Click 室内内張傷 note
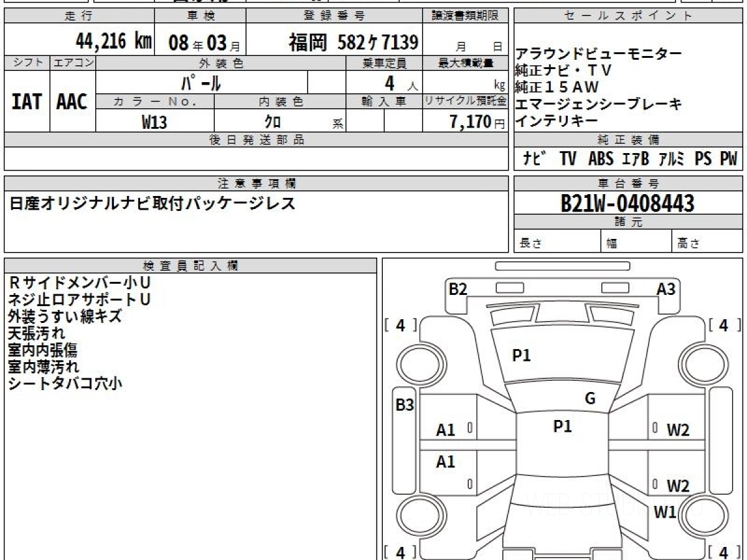Image resolution: width=747 pixels, height=560 pixels. [44, 350]
